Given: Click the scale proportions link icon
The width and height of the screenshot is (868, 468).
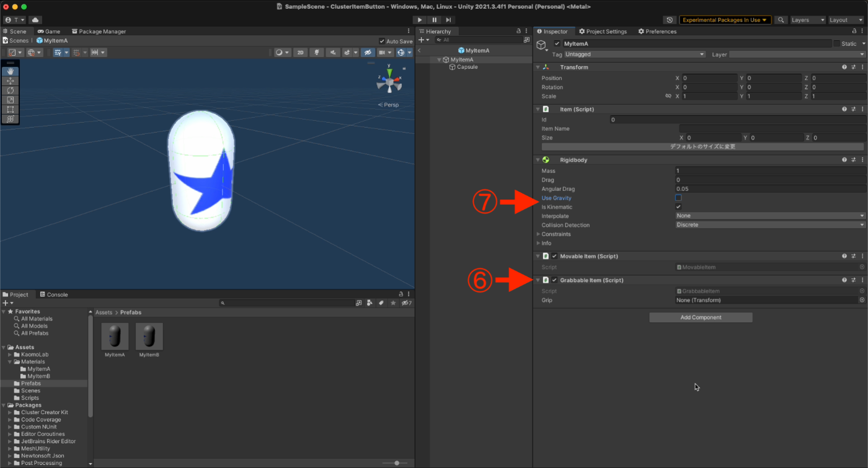Looking at the screenshot, I should pyautogui.click(x=668, y=96).
